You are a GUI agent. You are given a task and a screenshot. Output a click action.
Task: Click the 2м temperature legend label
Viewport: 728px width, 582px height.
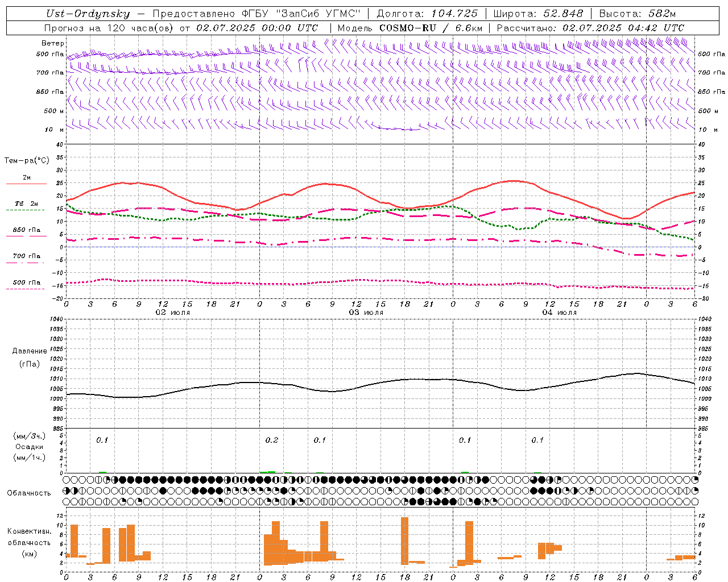point(27,178)
